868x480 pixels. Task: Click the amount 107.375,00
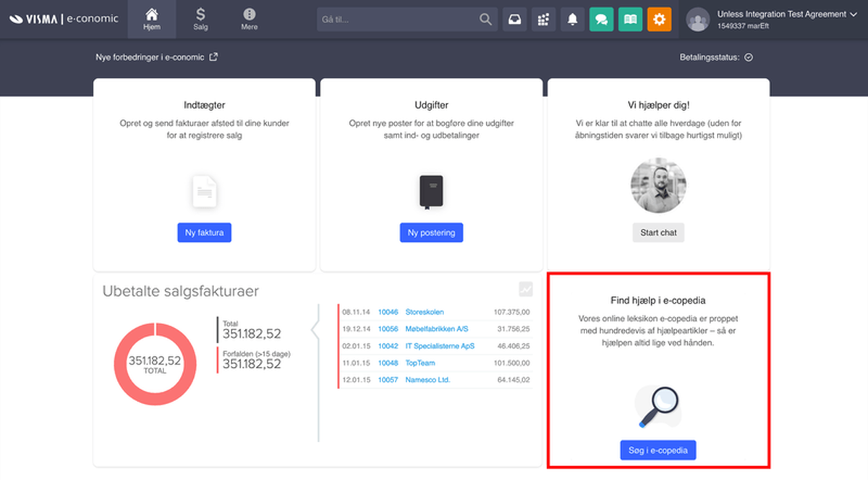tap(512, 312)
